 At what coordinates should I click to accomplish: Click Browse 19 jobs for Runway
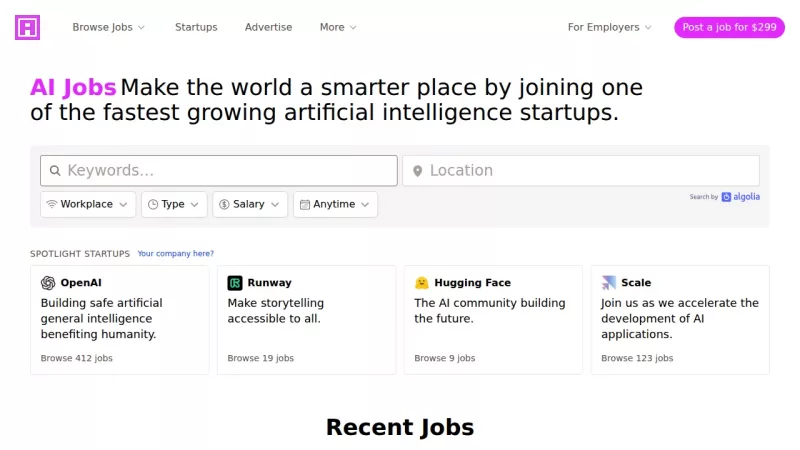click(x=261, y=358)
